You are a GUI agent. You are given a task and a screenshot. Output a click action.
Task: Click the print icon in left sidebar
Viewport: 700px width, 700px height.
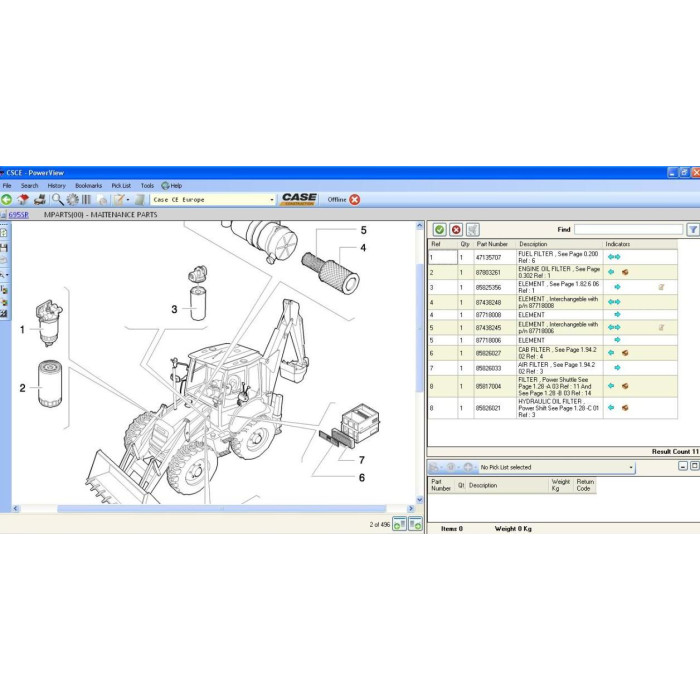point(4,260)
